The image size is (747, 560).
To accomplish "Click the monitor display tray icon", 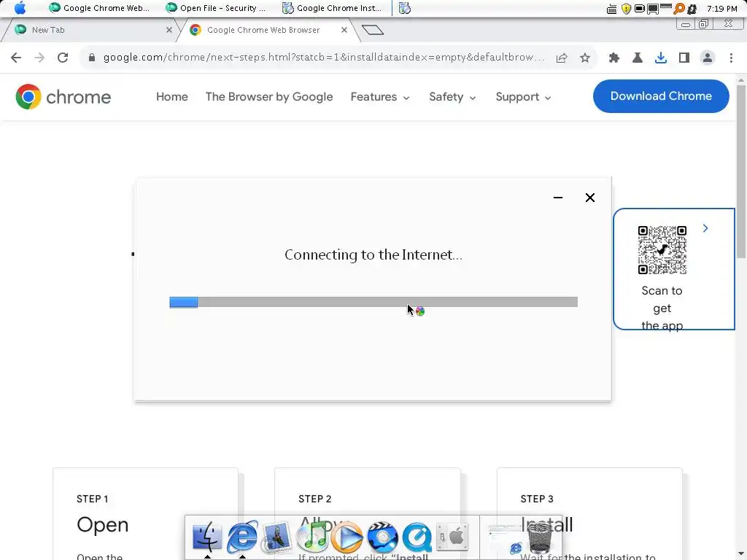I will (x=653, y=9).
